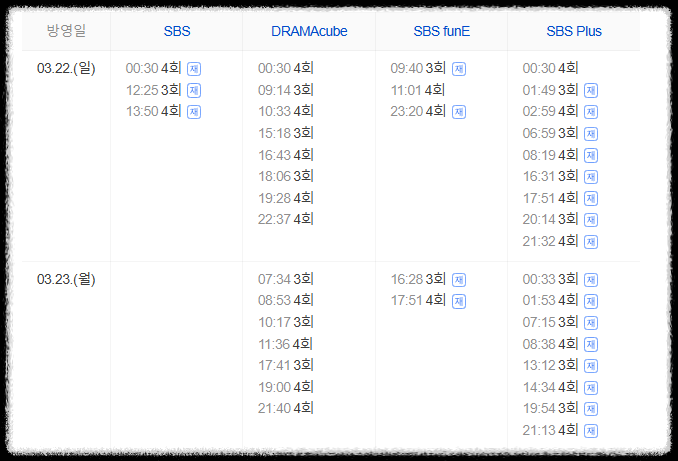Select the SBS funE 11:01 4회 entry
This screenshot has width=678, height=461.
[x=418, y=90]
